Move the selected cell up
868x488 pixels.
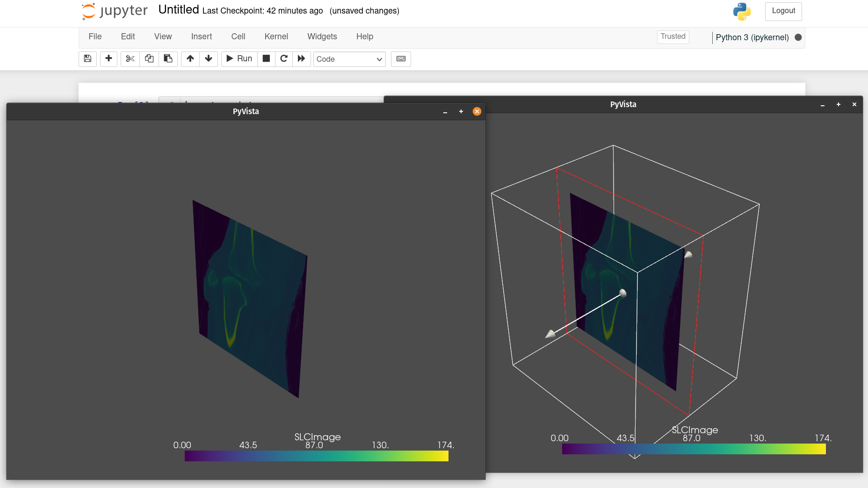tap(190, 59)
